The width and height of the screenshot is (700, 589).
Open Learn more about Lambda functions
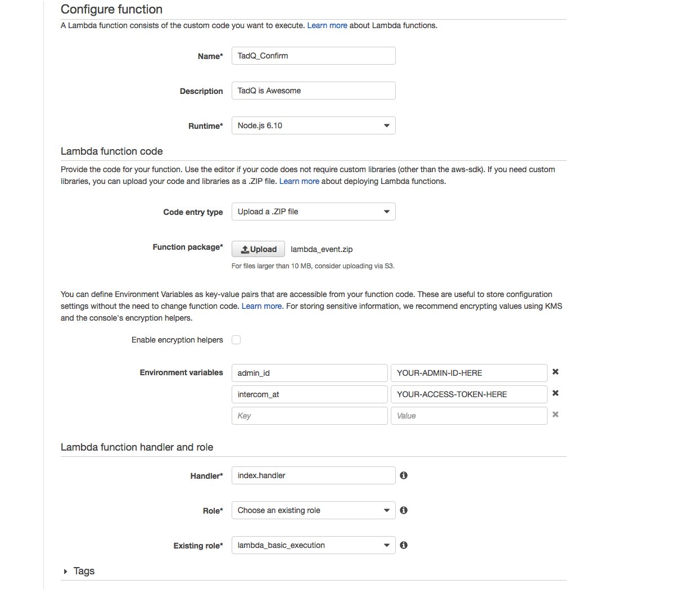coord(327,25)
